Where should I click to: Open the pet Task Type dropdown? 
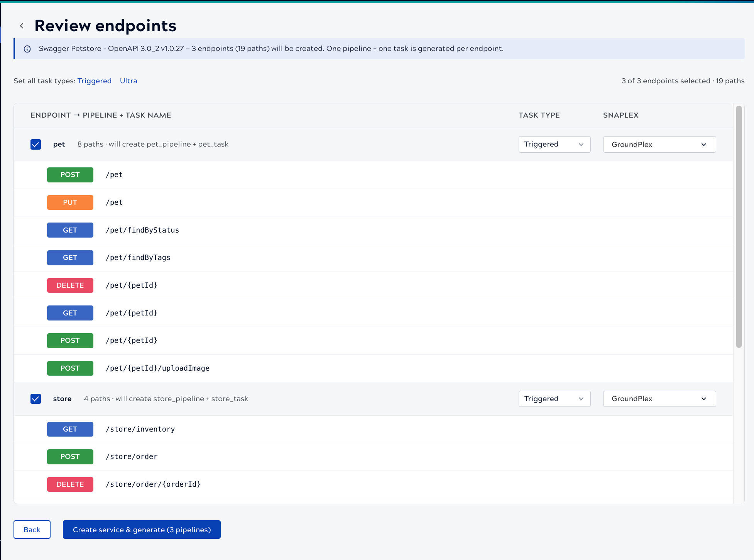point(555,144)
